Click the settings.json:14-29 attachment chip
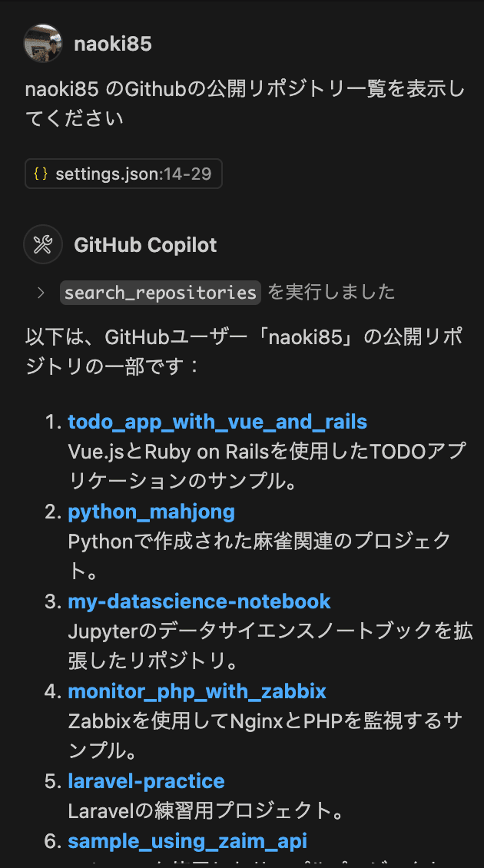 [x=123, y=174]
